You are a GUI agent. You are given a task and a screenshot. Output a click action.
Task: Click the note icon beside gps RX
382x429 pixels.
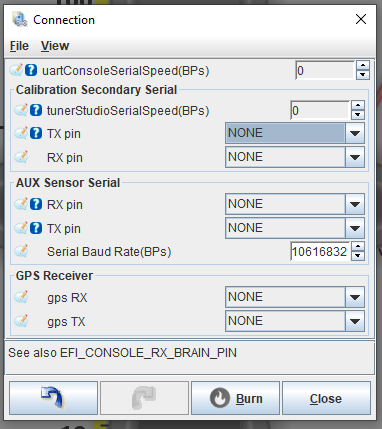[x=21, y=297]
